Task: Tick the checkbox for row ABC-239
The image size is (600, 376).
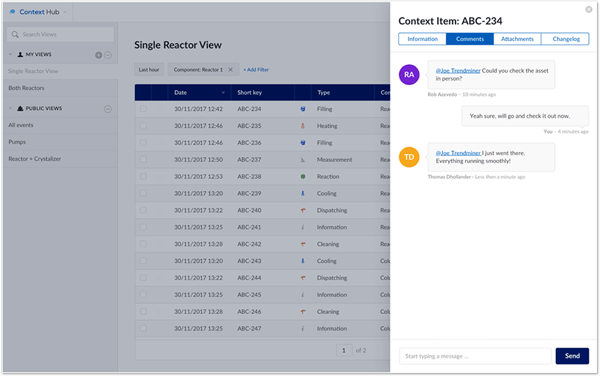Action: tap(143, 193)
